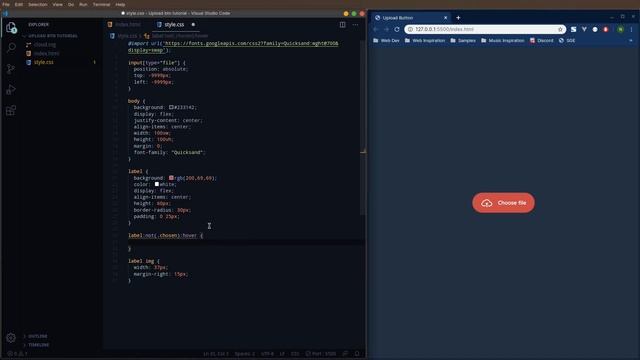Open the Selection menu
Screen dimensions: 640x360
tap(38, 4)
